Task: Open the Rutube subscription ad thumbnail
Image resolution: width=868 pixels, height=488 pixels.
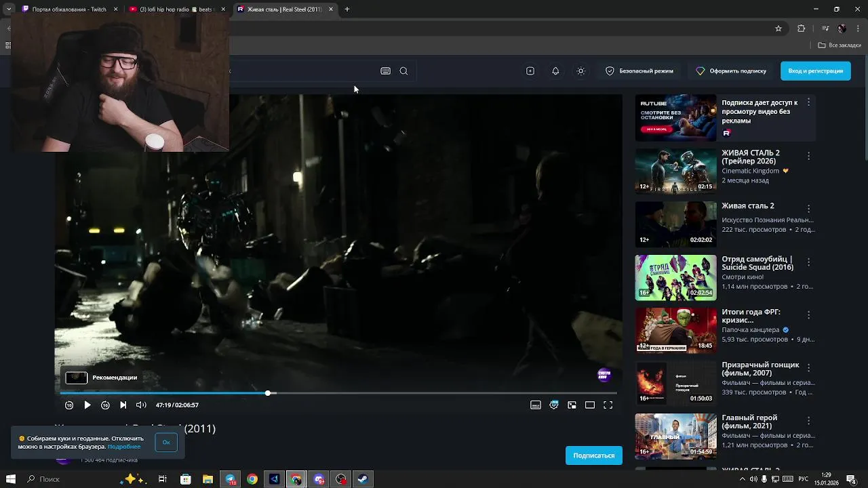Action: tap(675, 118)
